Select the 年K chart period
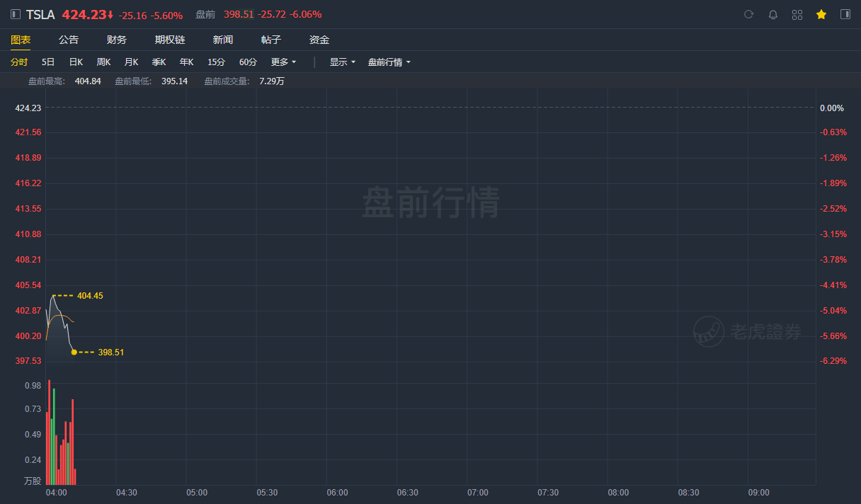Screen dimensions: 861x504 pos(186,62)
